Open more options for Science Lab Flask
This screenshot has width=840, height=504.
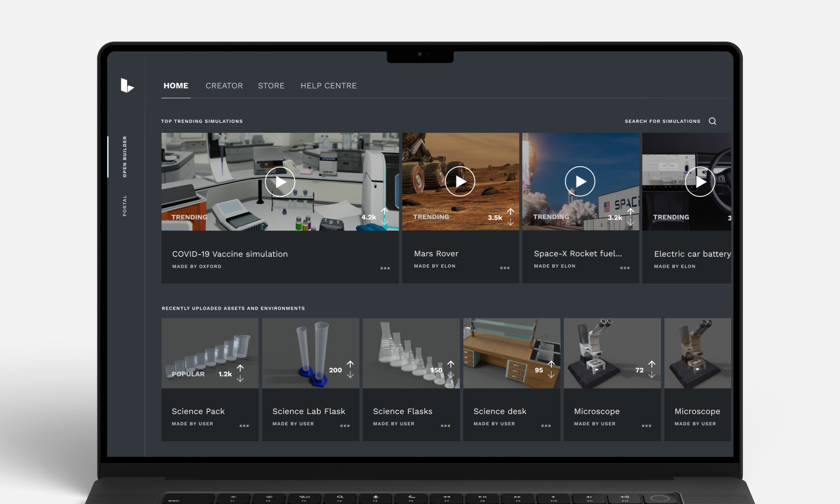[345, 426]
